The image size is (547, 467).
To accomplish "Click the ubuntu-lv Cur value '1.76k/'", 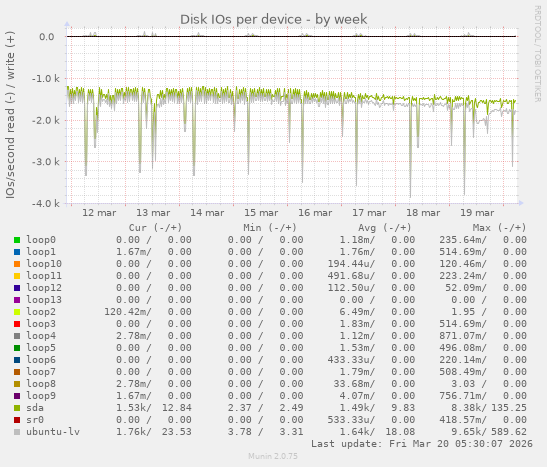I will (x=134, y=431).
